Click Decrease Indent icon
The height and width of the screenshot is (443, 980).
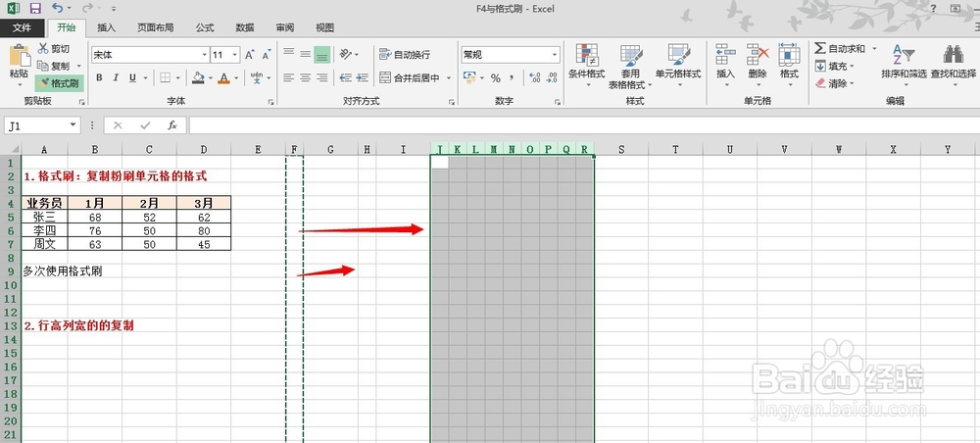[x=345, y=78]
